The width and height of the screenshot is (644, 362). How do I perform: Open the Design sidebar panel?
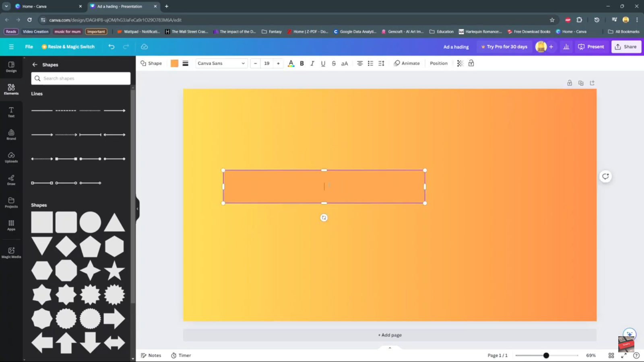point(11,67)
